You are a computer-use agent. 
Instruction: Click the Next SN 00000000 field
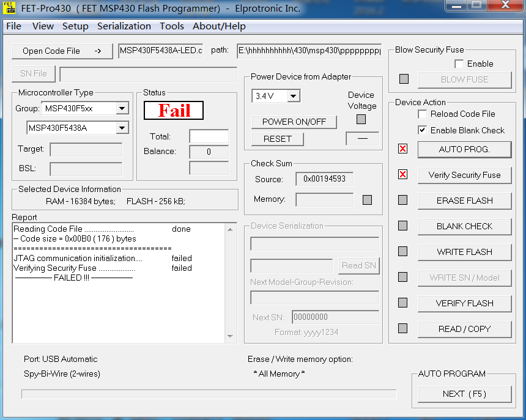pos(335,317)
